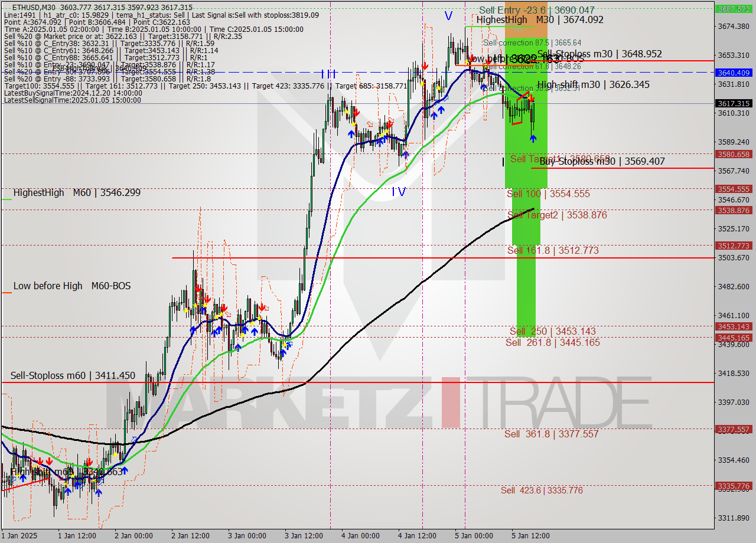The width and height of the screenshot is (756, 543).
Task: Select the 3418.530 price scale value
Action: coord(734,373)
